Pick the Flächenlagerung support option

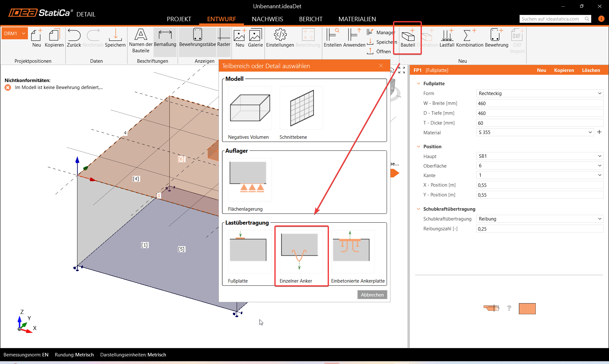point(250,180)
